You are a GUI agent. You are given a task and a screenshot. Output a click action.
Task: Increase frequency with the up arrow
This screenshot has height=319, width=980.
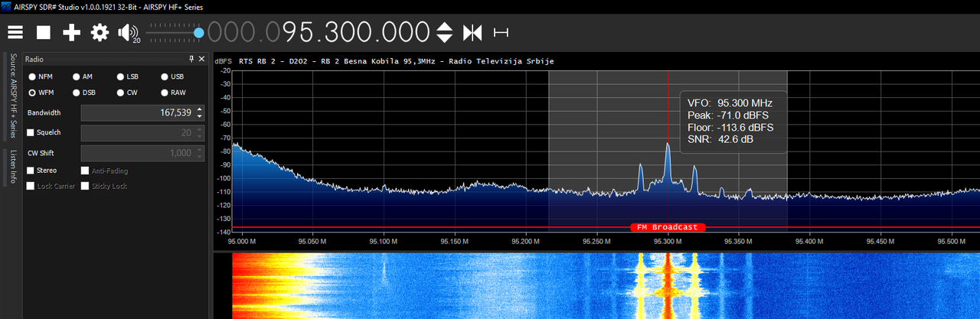[x=445, y=26]
